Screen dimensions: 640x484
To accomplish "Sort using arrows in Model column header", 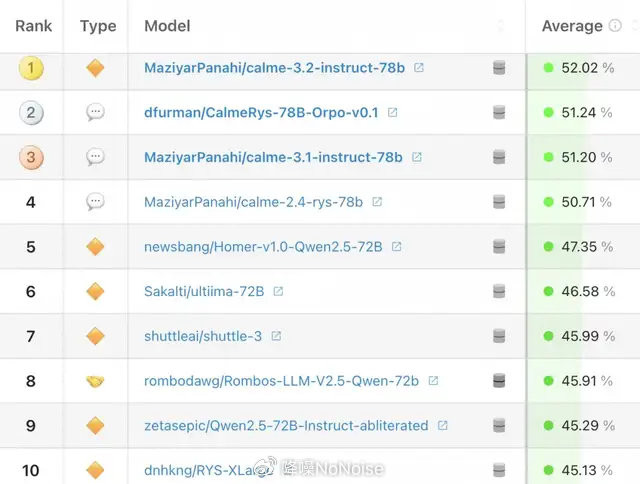I will point(501,26).
